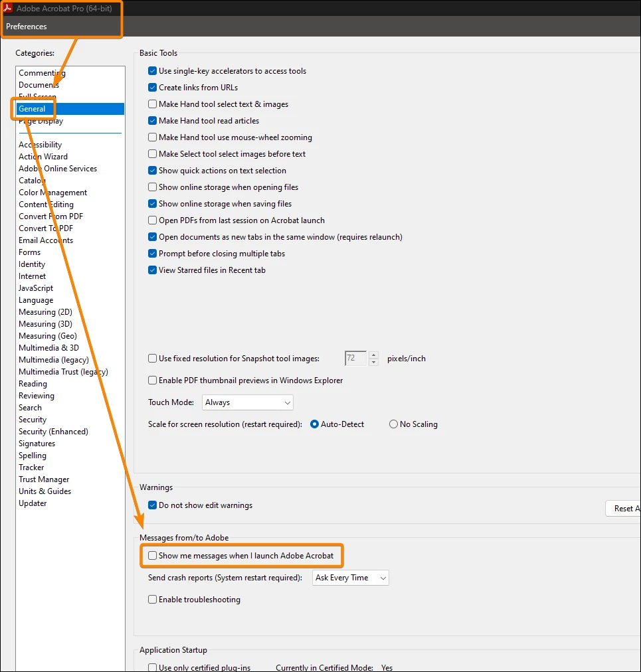Select Units & Guides category
The height and width of the screenshot is (672, 641).
click(x=45, y=491)
